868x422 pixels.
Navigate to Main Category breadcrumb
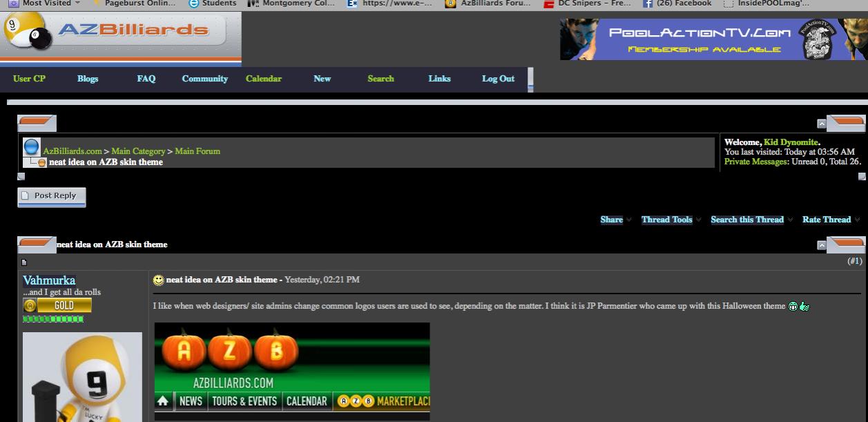[139, 151]
